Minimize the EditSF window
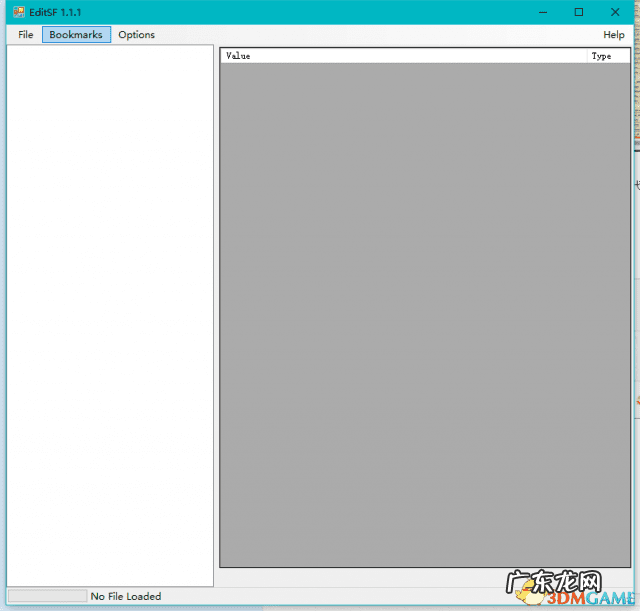Image resolution: width=640 pixels, height=611 pixels. 543,12
